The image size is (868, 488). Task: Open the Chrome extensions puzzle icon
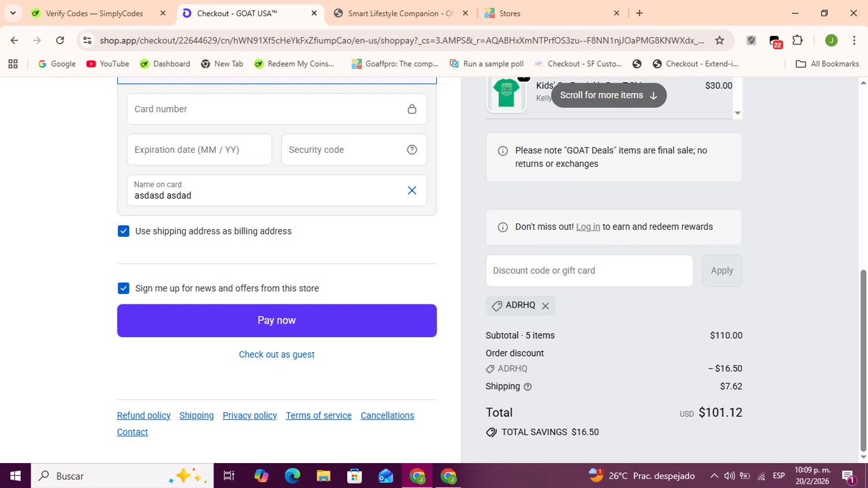tap(797, 41)
